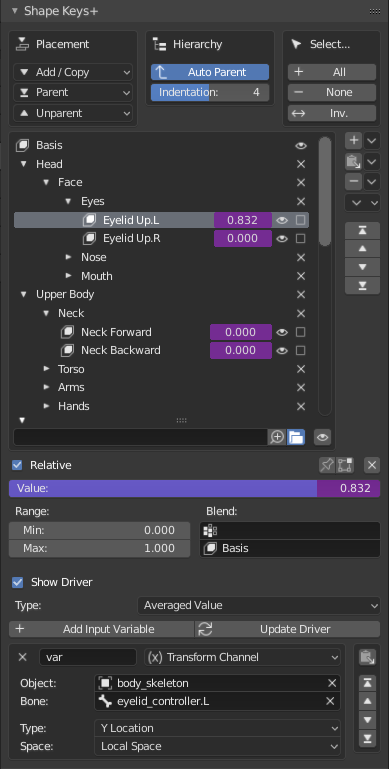The width and height of the screenshot is (389, 769).
Task: Open the dropdown arrow next to plus button
Action: (372, 140)
